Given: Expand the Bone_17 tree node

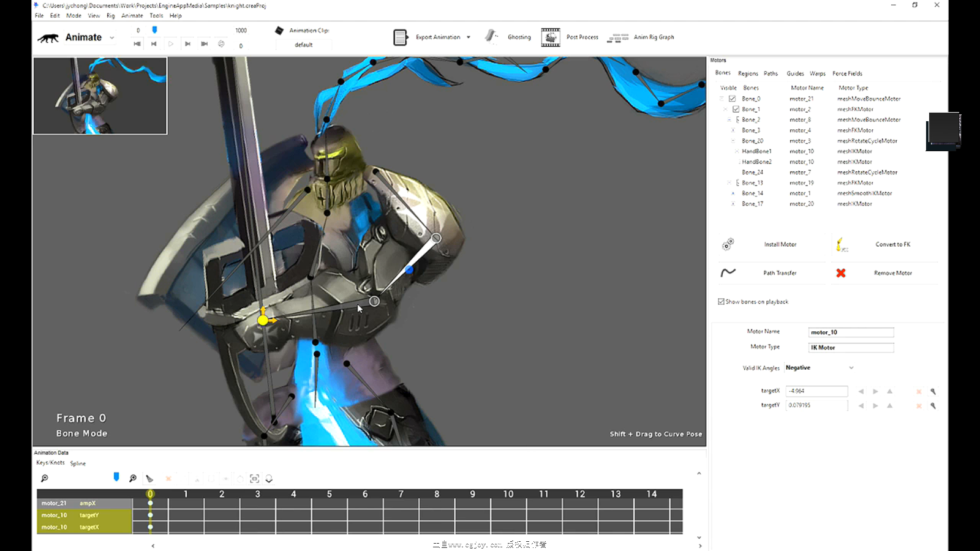Looking at the screenshot, I should pyautogui.click(x=733, y=203).
